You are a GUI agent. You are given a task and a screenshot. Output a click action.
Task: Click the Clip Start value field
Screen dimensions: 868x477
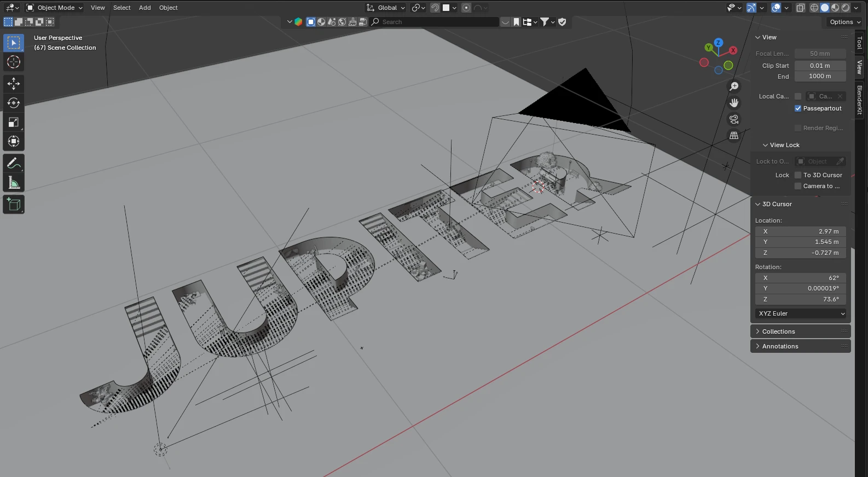[x=820, y=66]
